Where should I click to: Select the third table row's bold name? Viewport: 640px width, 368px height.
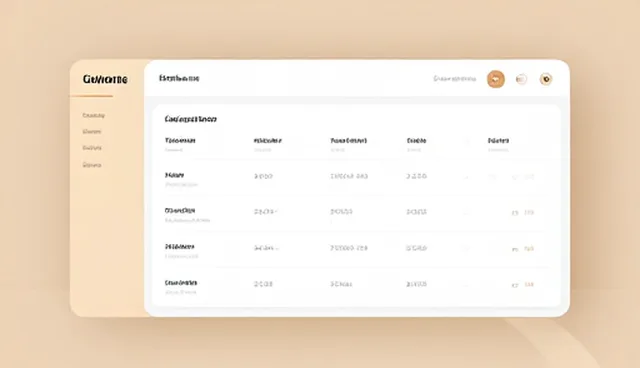[179, 247]
